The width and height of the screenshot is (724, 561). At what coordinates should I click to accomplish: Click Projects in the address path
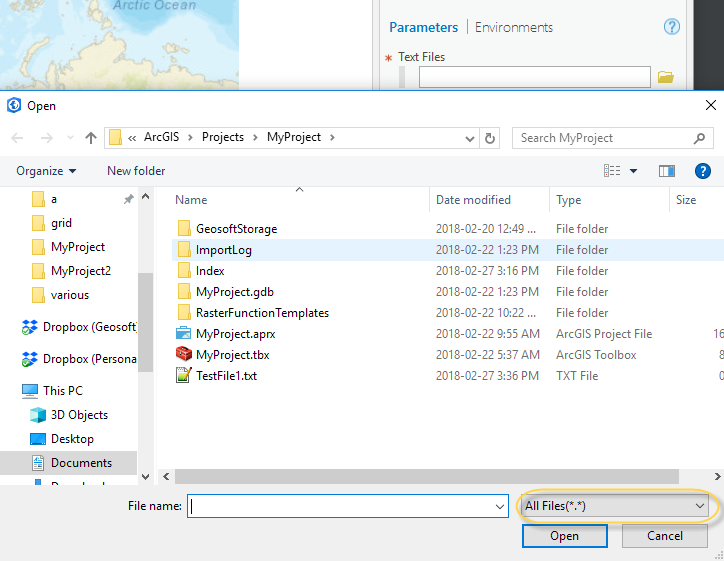point(223,137)
